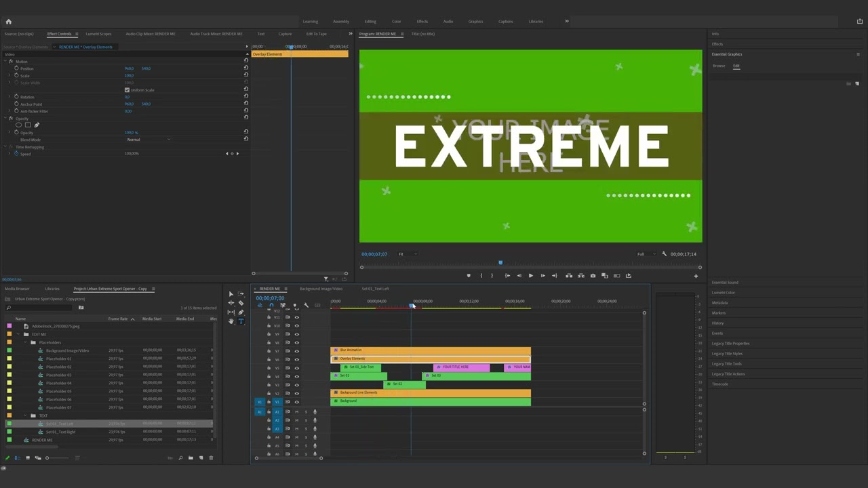Reset the Position parameter

tap(246, 68)
